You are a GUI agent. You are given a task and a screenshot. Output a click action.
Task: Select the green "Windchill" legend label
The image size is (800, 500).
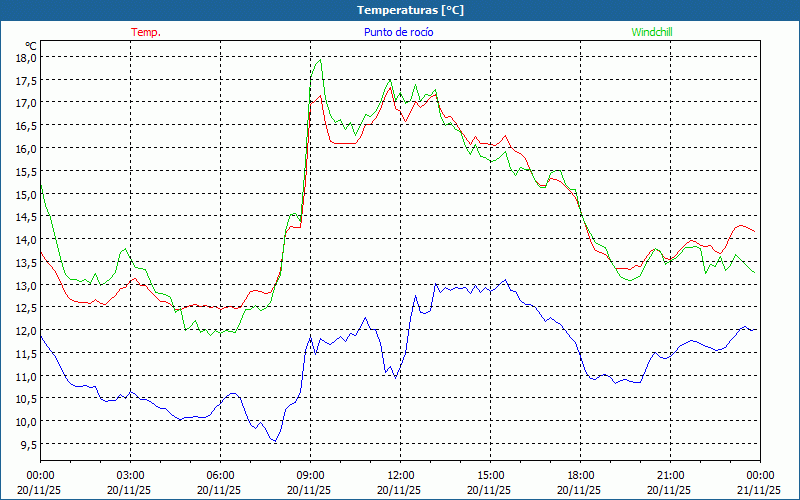pos(651,32)
